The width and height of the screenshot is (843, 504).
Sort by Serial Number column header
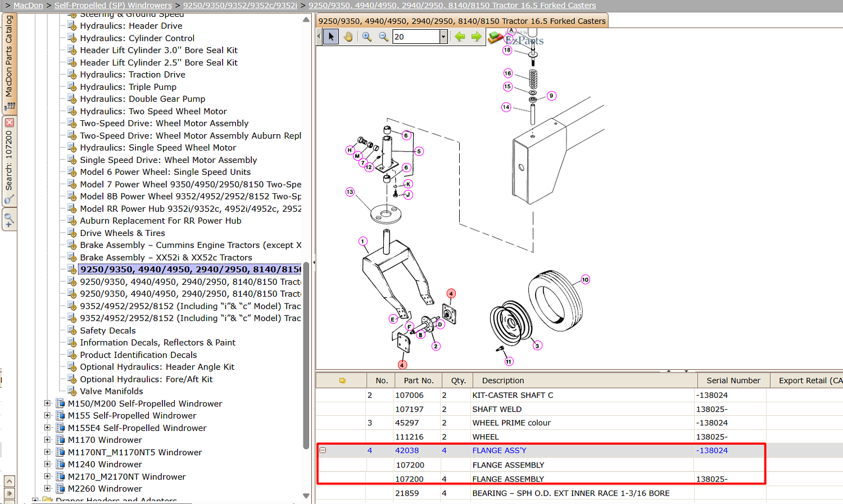tap(733, 380)
